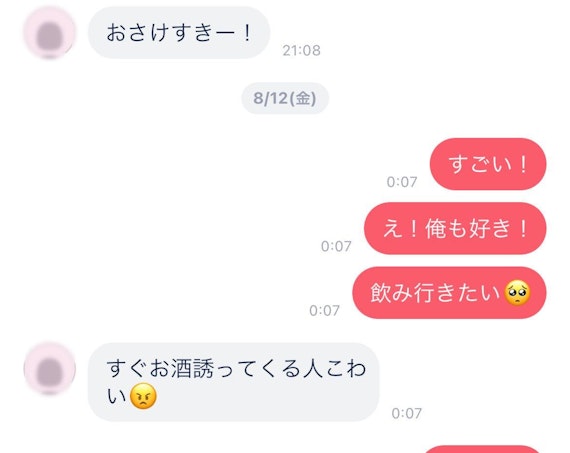Screen dimensions: 570x453
Task: Click the word 飲み in the red bubble
Action: click(x=391, y=293)
